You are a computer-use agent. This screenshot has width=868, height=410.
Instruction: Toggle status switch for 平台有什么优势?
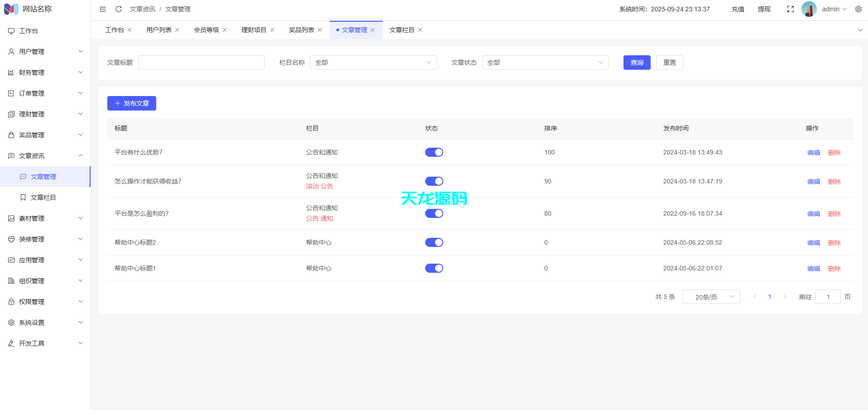coord(434,152)
